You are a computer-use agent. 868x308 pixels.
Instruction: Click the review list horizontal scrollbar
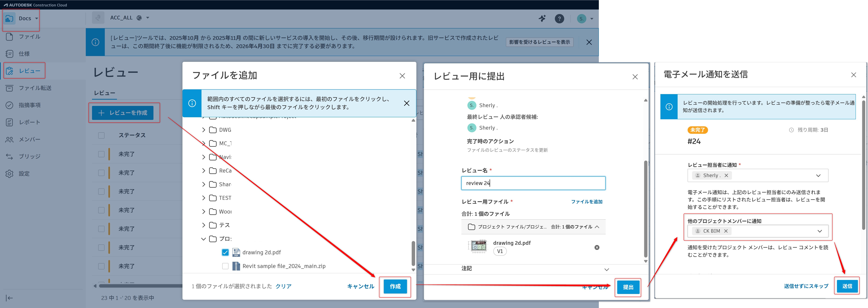pyautogui.click(x=141, y=286)
